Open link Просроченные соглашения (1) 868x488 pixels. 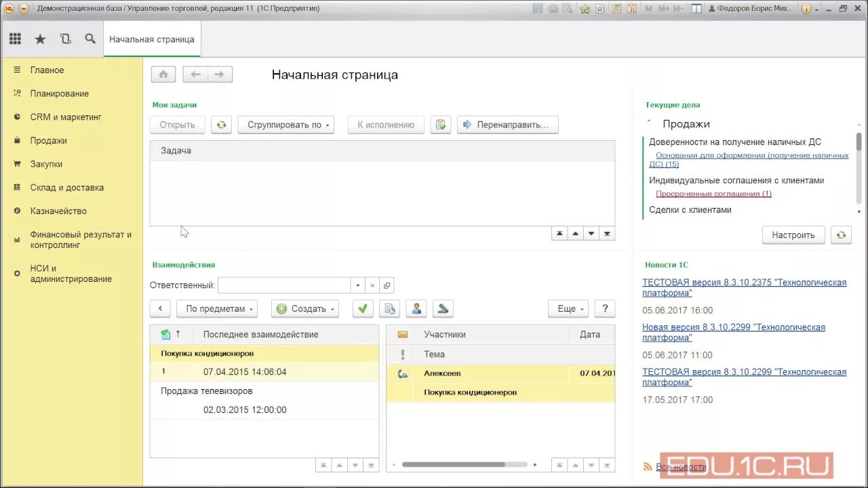(x=713, y=194)
